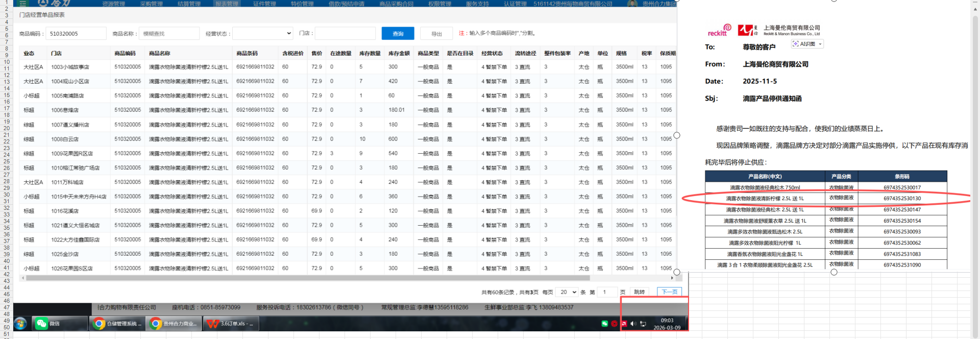Screen dimensions: 980x339
Task: Click the 门店 input field
Action: (x=345, y=34)
